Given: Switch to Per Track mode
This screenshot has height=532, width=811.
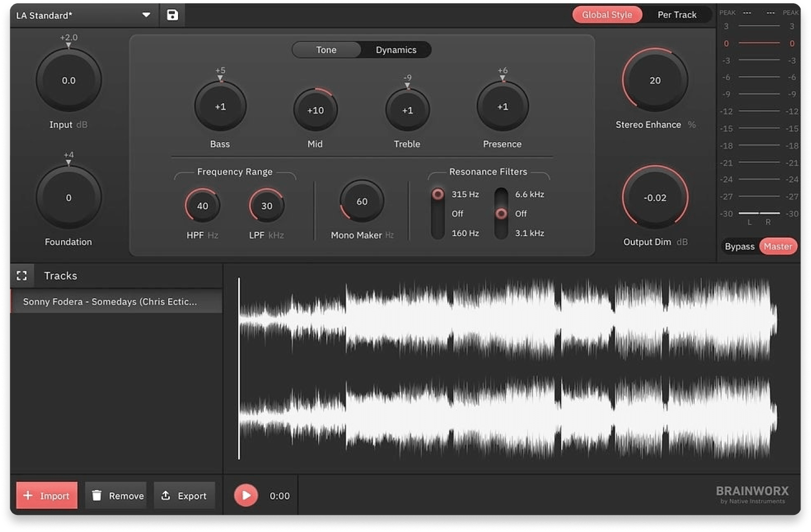Looking at the screenshot, I should click(x=676, y=15).
